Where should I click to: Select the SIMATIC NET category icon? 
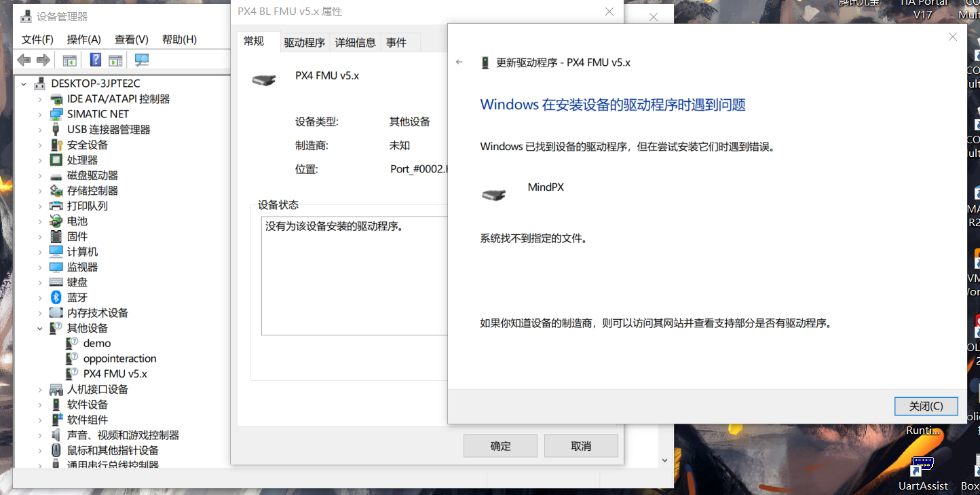pos(56,114)
